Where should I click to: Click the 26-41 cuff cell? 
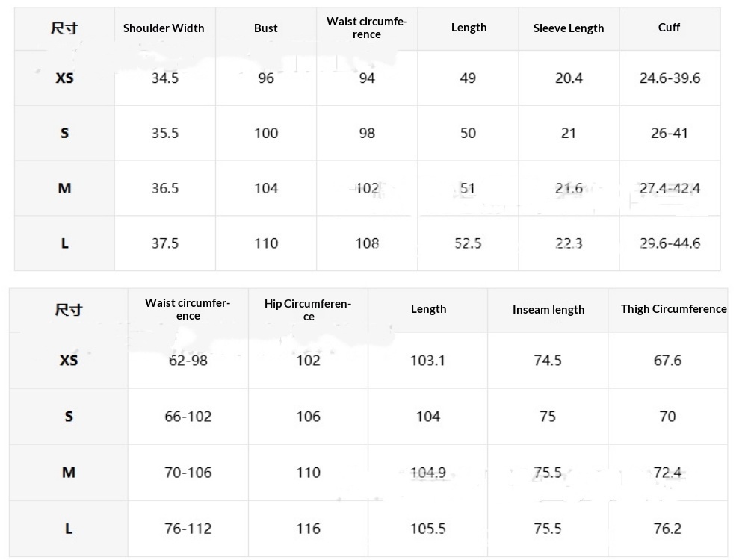[670, 134]
